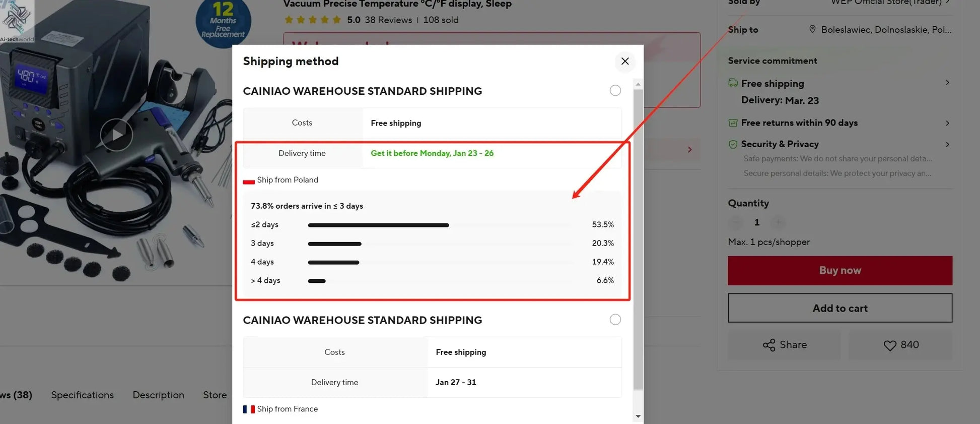Click the five-star rating
The width and height of the screenshot is (980, 424).
(x=313, y=20)
